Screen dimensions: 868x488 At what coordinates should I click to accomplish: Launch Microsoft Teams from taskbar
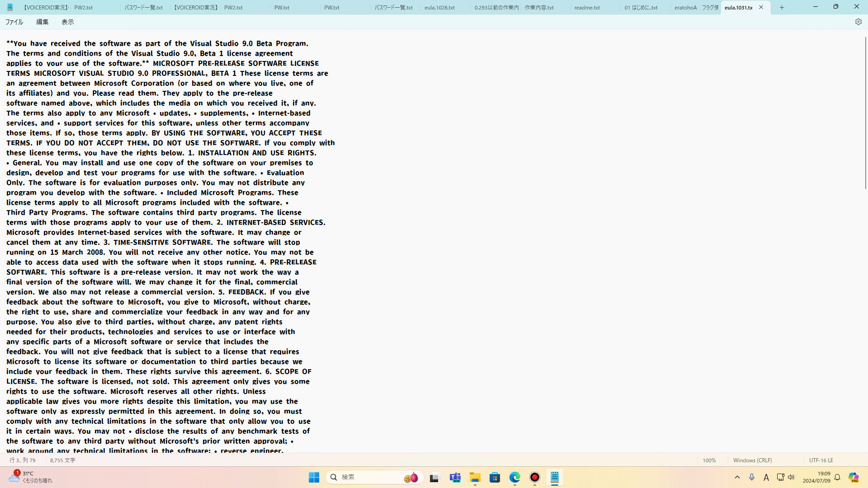pyautogui.click(x=455, y=477)
